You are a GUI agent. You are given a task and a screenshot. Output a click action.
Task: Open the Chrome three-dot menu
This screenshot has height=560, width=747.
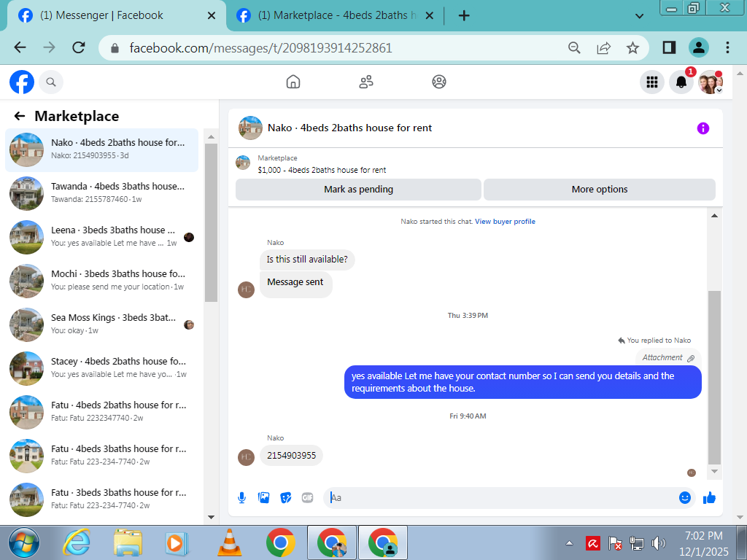(727, 47)
